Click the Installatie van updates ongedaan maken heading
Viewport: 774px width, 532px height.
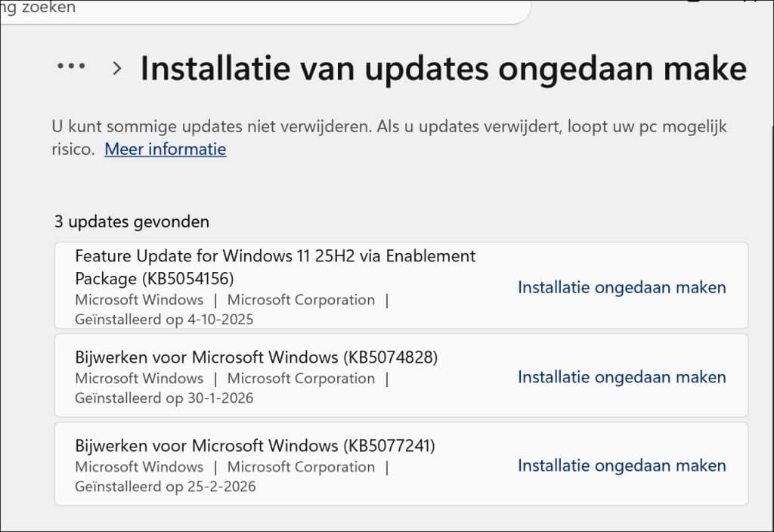(442, 68)
